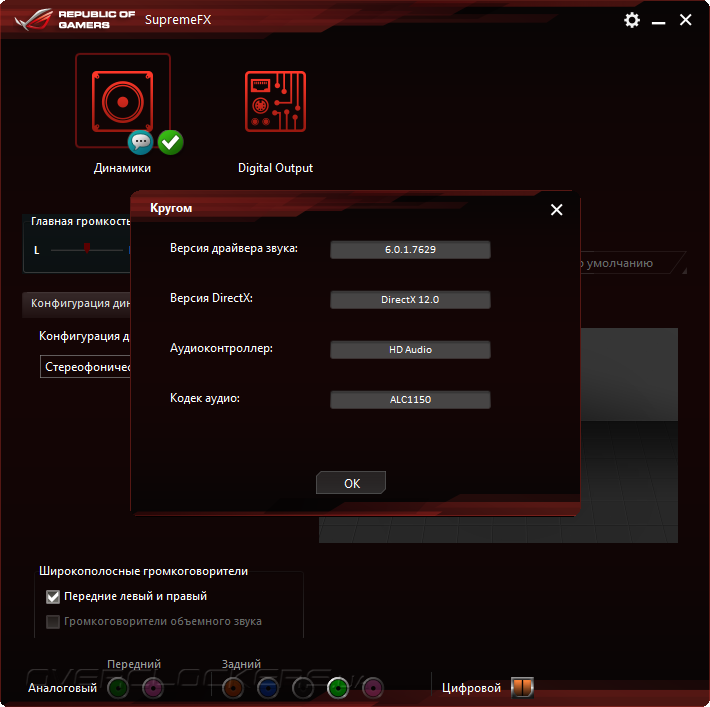The width and height of the screenshot is (710, 707).
Task: Click the rear pink analog jack
Action: tap(373, 688)
